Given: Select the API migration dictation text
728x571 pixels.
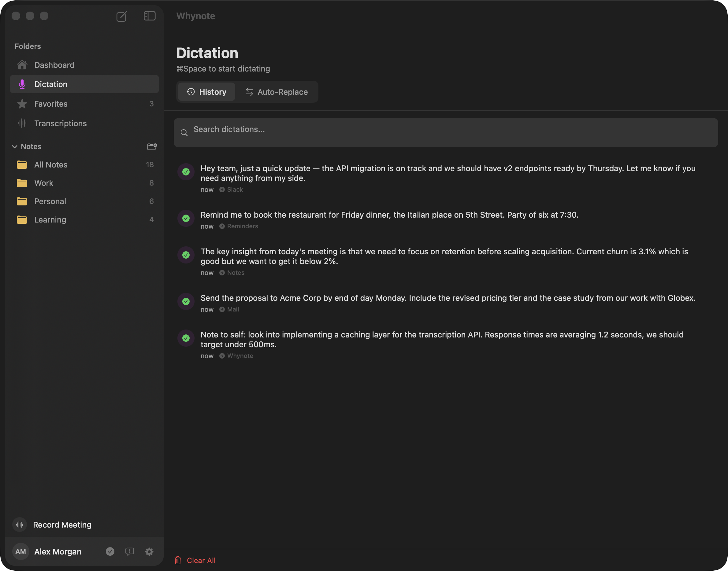Looking at the screenshot, I should pos(448,173).
